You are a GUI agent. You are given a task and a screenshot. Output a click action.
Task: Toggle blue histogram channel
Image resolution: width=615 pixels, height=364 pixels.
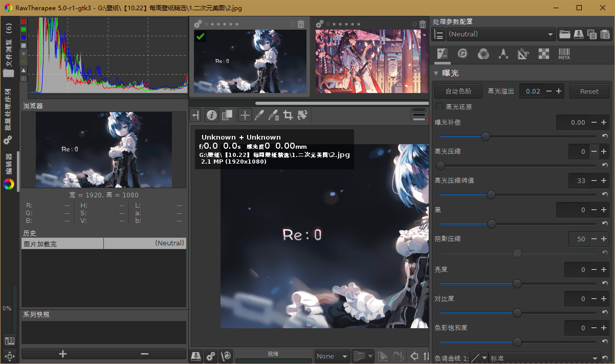click(24, 37)
